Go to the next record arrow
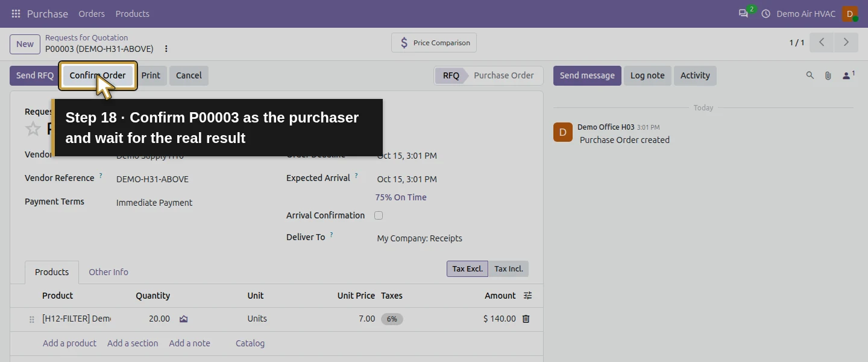This screenshot has width=868, height=362. 846,42
